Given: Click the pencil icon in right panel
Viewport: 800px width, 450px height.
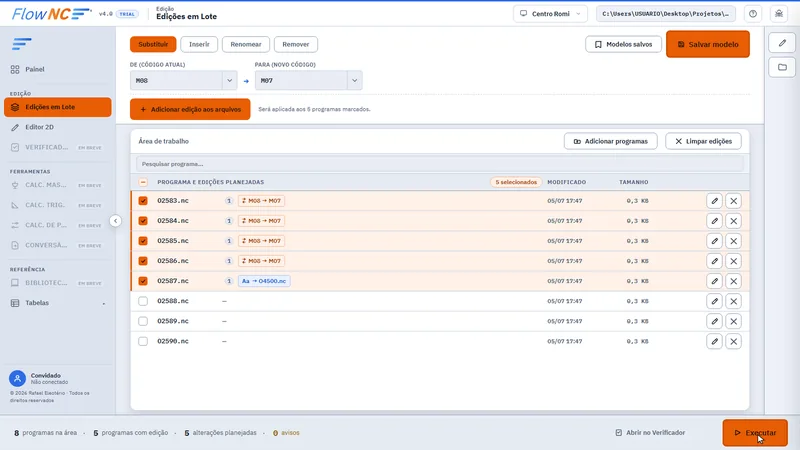Looking at the screenshot, I should (782, 43).
